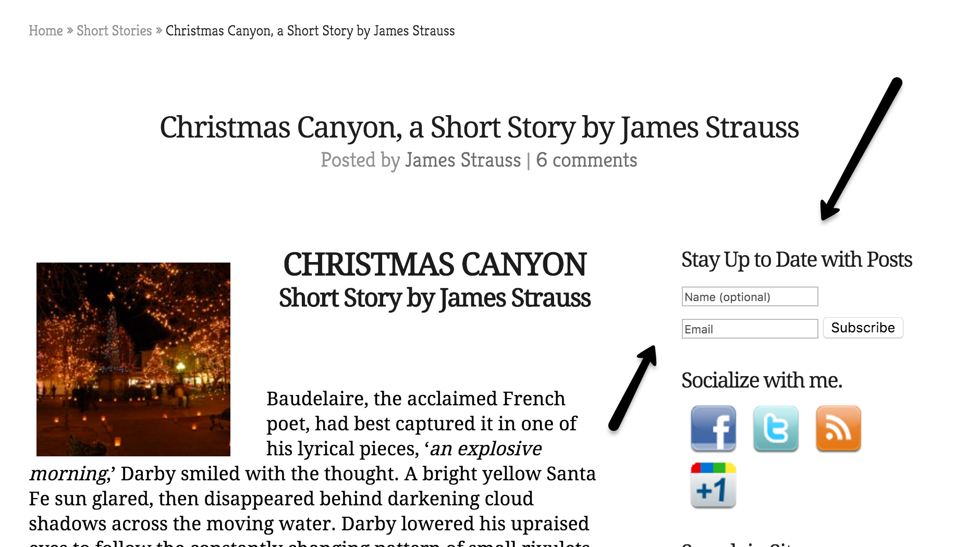Click the current page title in breadcrumb
Viewport: 980px width, 547px height.
[x=310, y=31]
